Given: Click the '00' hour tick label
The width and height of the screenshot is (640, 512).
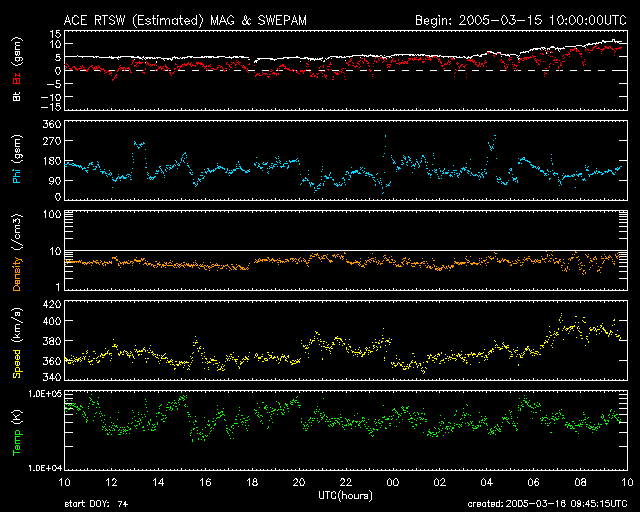Looking at the screenshot, I should (x=393, y=483).
